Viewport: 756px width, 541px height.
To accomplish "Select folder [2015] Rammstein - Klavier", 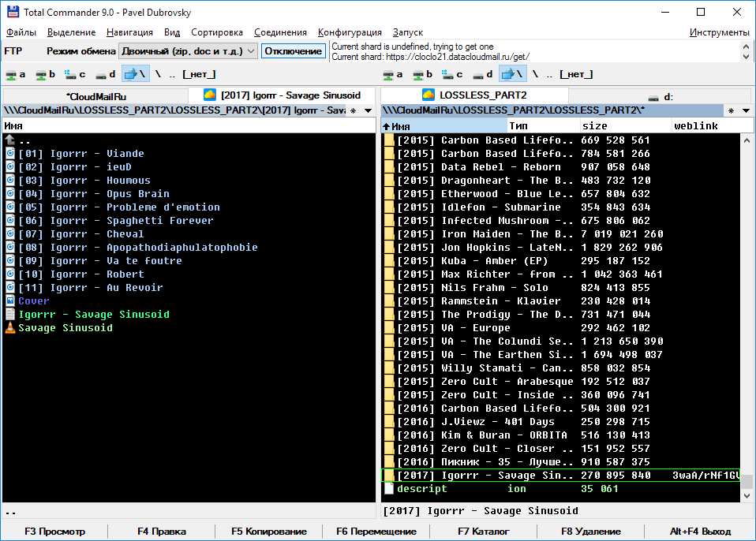I will [561, 300].
